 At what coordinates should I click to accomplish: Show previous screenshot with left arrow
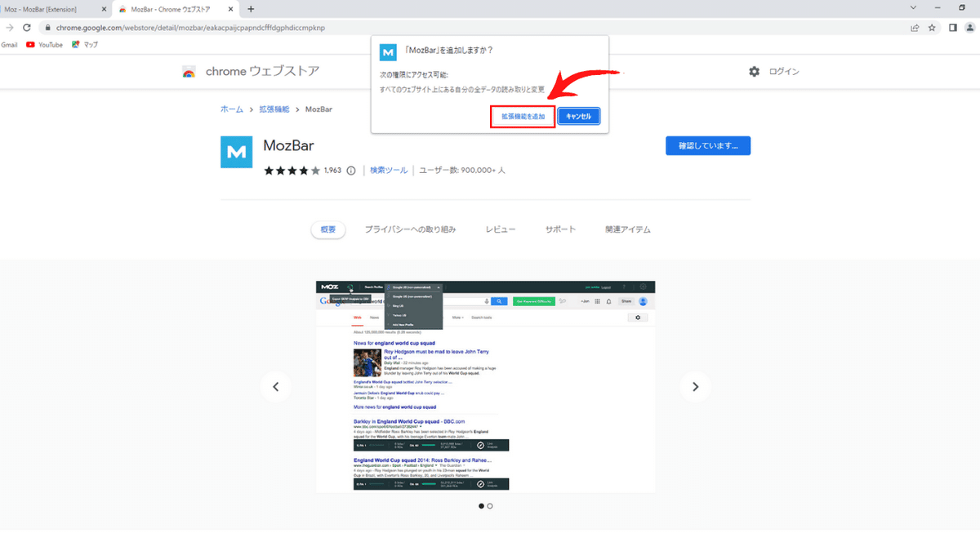coord(276,387)
